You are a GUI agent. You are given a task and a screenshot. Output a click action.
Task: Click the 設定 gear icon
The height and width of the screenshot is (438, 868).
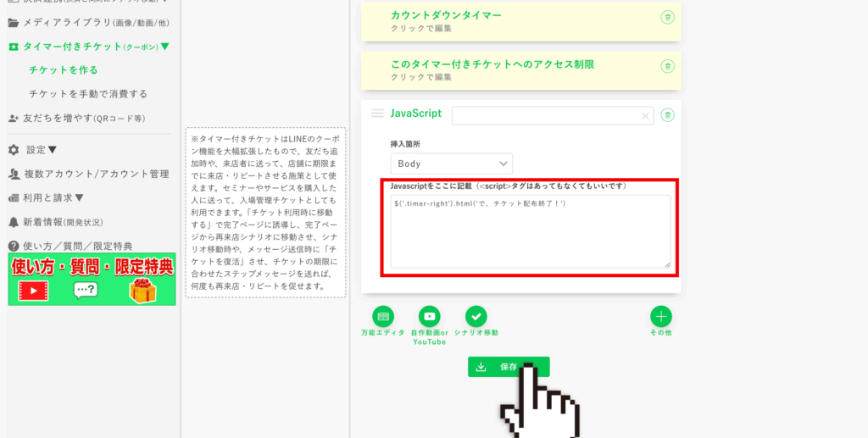click(14, 150)
